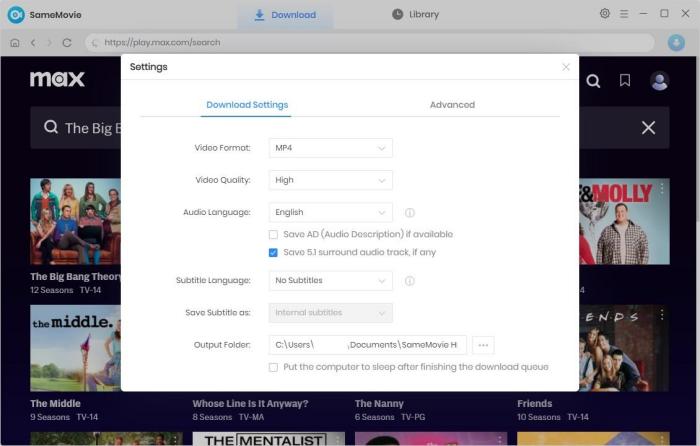Open the Max bookmark list icon
The image size is (700, 446).
625,81
